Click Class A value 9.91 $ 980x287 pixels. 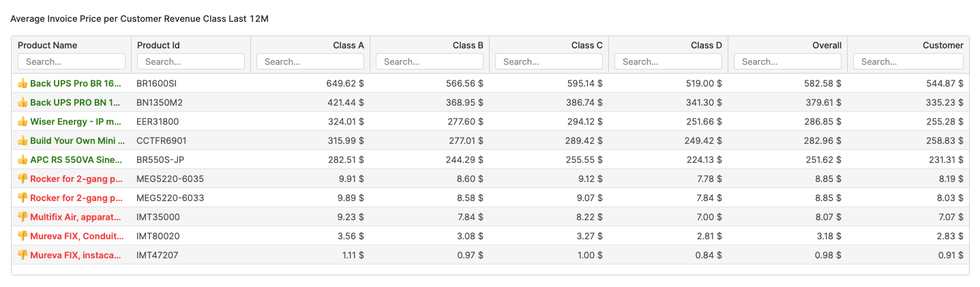(x=350, y=179)
